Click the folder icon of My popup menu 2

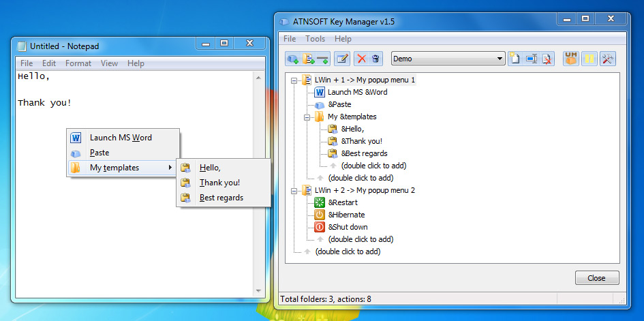click(307, 190)
